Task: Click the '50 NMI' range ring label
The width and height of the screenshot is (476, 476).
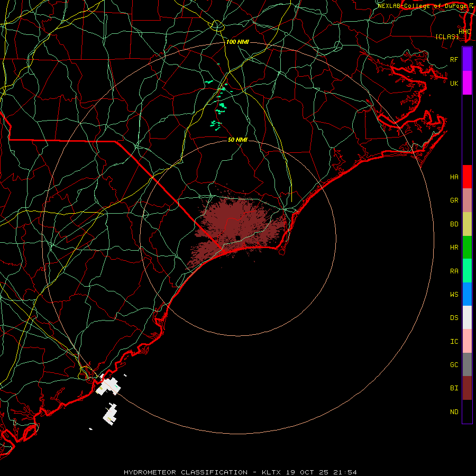Action: pyautogui.click(x=237, y=140)
